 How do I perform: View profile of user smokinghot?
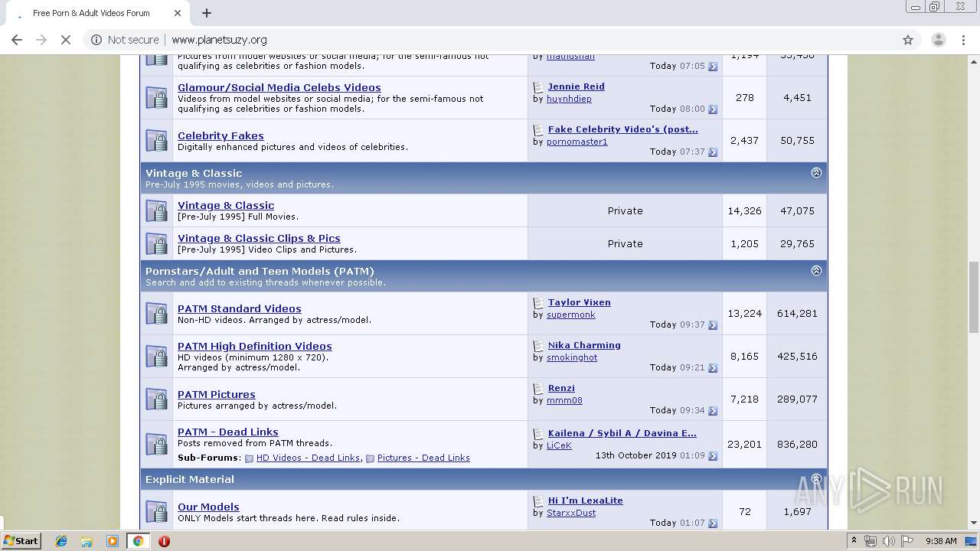tap(572, 357)
